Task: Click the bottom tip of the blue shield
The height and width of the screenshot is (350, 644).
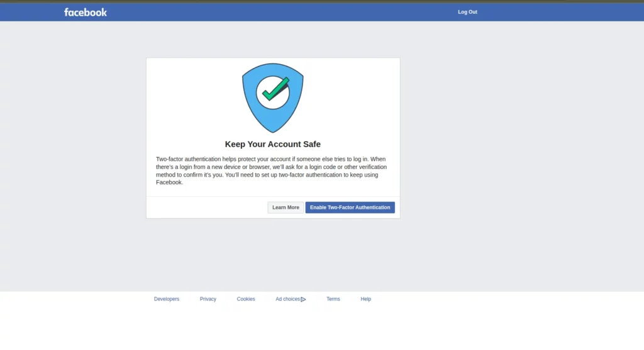Action: tap(273, 130)
